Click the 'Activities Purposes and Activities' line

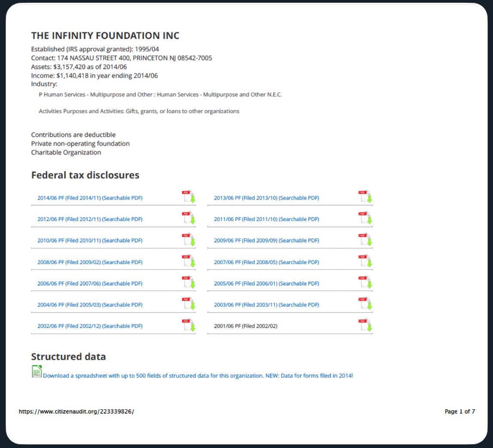[x=139, y=111]
